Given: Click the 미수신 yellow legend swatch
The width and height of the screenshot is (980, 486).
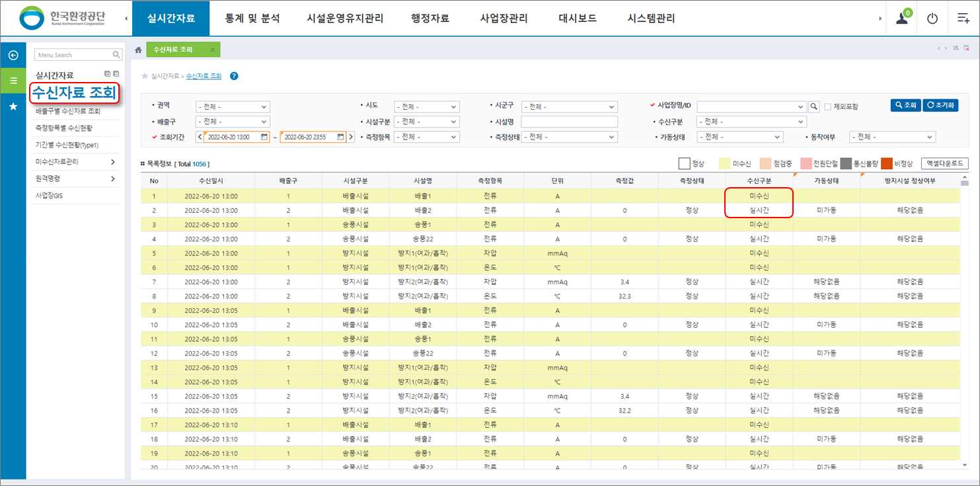Looking at the screenshot, I should click(724, 163).
